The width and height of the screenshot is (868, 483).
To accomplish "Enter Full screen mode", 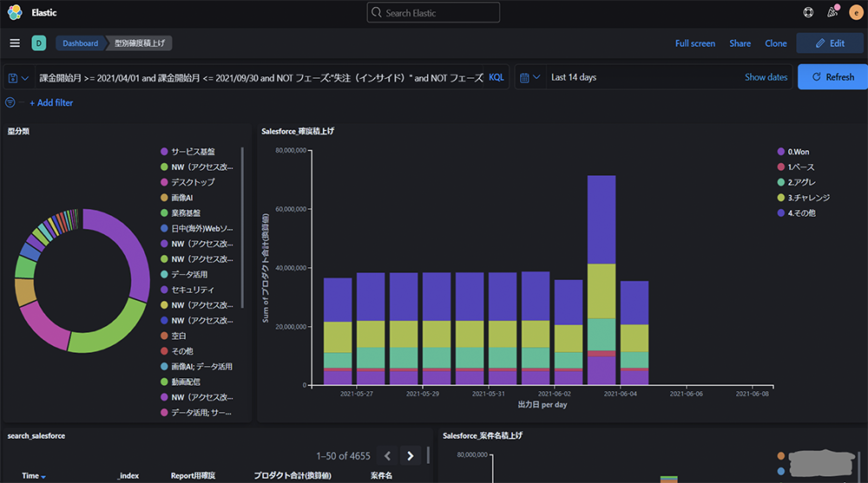I will pyautogui.click(x=694, y=43).
